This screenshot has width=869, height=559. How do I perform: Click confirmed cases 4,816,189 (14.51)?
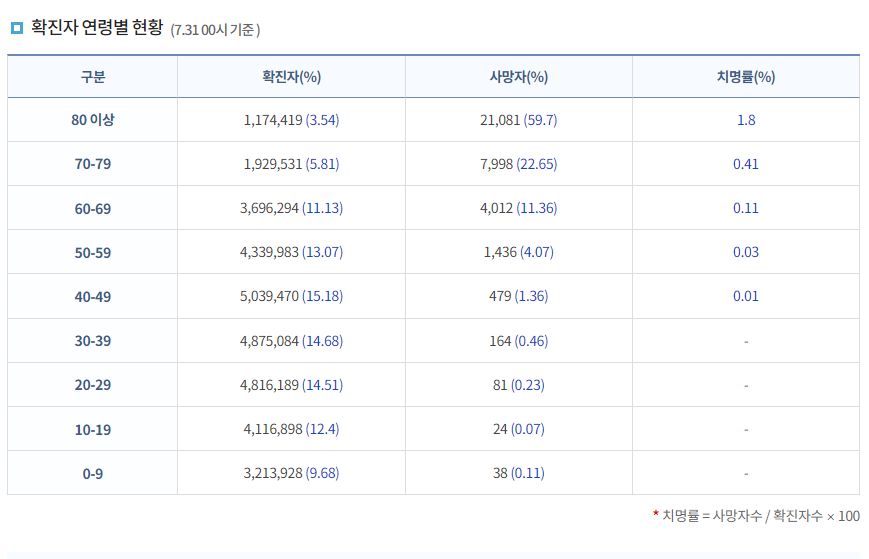coord(292,384)
